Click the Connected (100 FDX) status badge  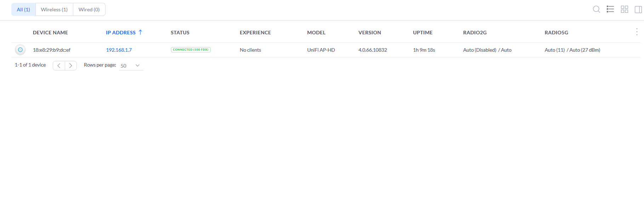coord(191,50)
